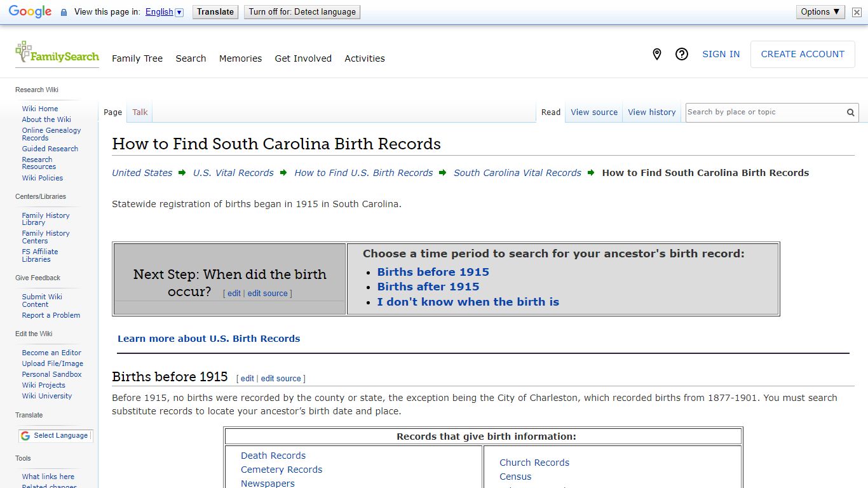Open Family History Centers link
This screenshot has width=868, height=488.
[x=46, y=237]
